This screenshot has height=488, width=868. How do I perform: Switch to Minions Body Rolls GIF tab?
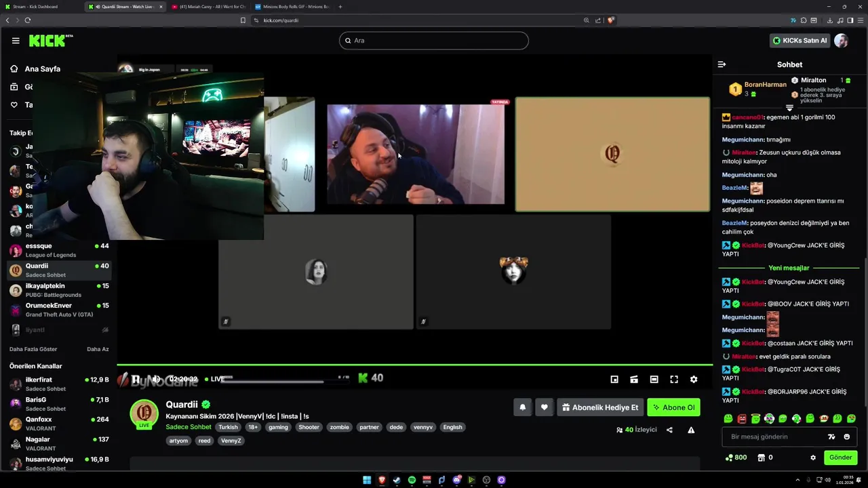[292, 7]
